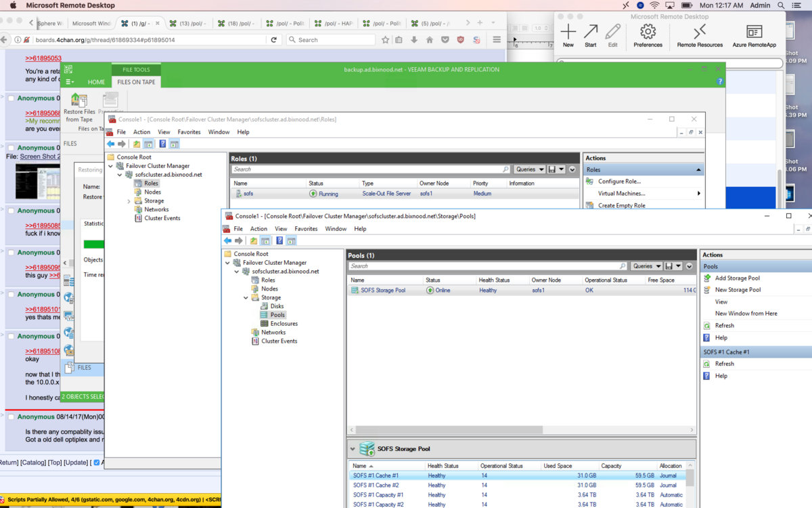
Task: Open Queries dropdown in Pools pane
Action: point(646,266)
